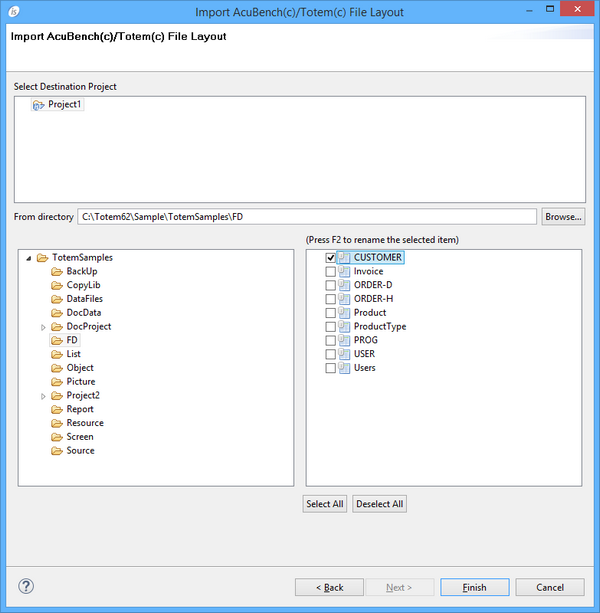The height and width of the screenshot is (613, 600).
Task: Select the Report folder in tree
Action: [80, 409]
